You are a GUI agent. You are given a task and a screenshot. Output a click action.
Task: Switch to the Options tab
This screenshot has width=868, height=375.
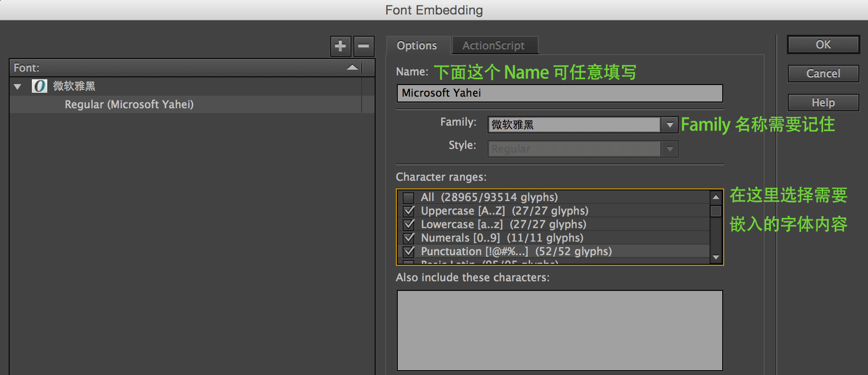tap(417, 45)
